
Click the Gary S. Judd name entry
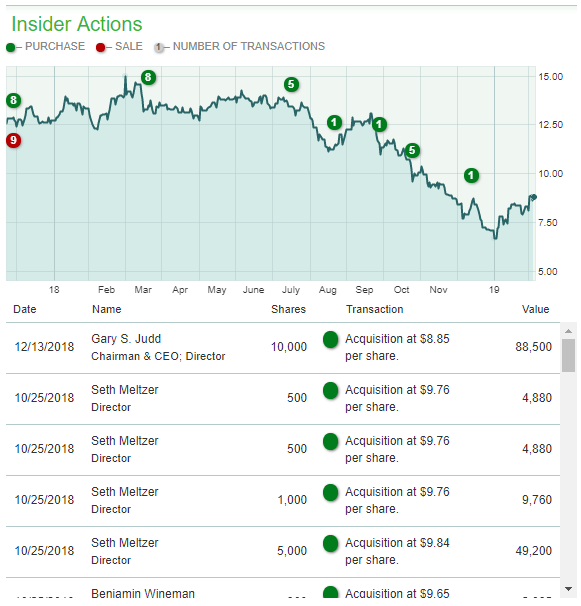click(126, 339)
